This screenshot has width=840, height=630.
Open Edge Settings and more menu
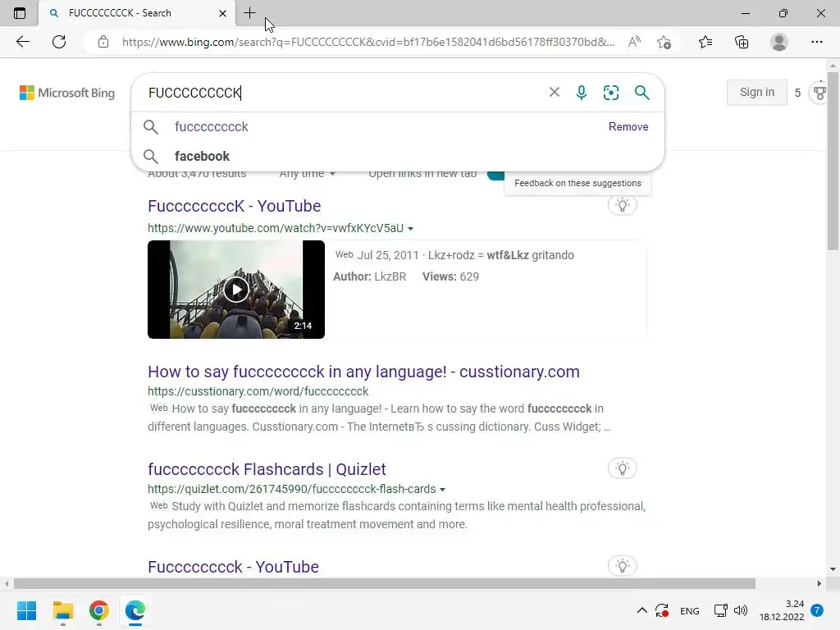click(816, 42)
